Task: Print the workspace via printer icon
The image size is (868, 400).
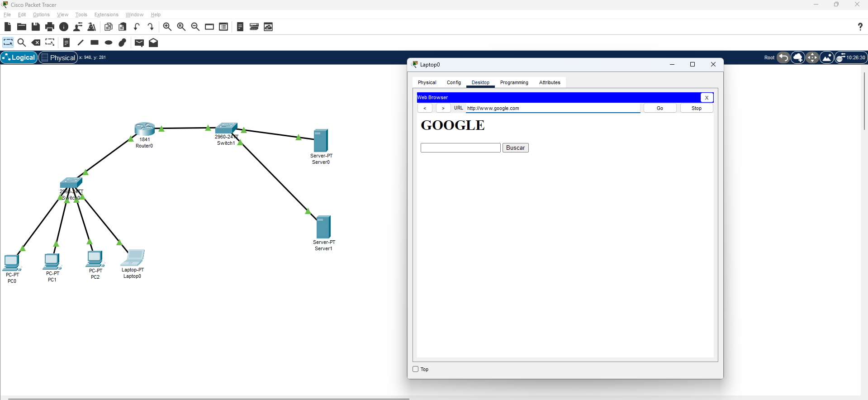Action: coord(50,27)
